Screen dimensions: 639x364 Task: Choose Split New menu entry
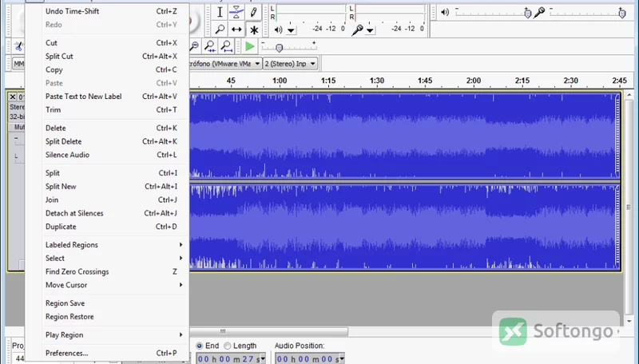(x=116, y=187)
